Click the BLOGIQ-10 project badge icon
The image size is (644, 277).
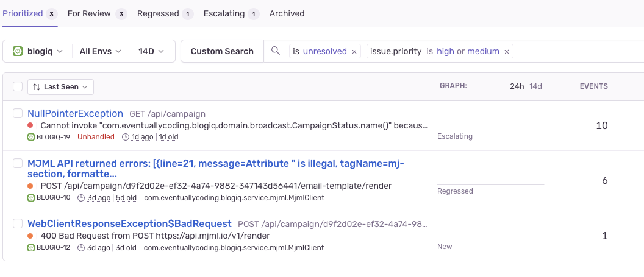32,197
